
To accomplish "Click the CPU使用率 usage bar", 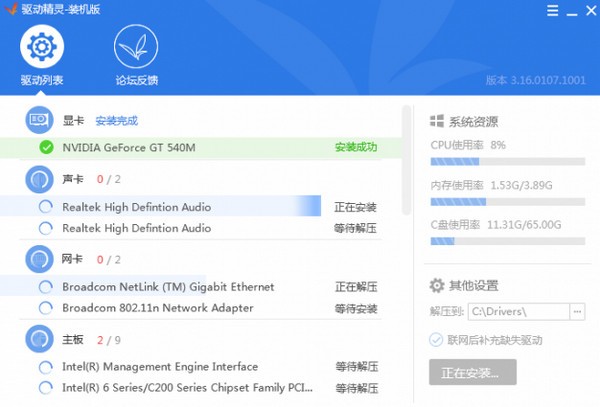I will point(506,160).
